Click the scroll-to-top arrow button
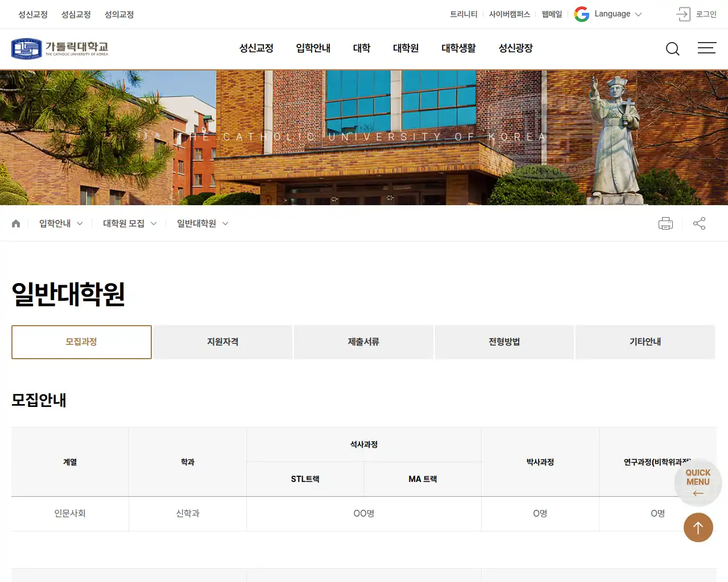Viewport: 728px width, 582px height. [x=698, y=527]
